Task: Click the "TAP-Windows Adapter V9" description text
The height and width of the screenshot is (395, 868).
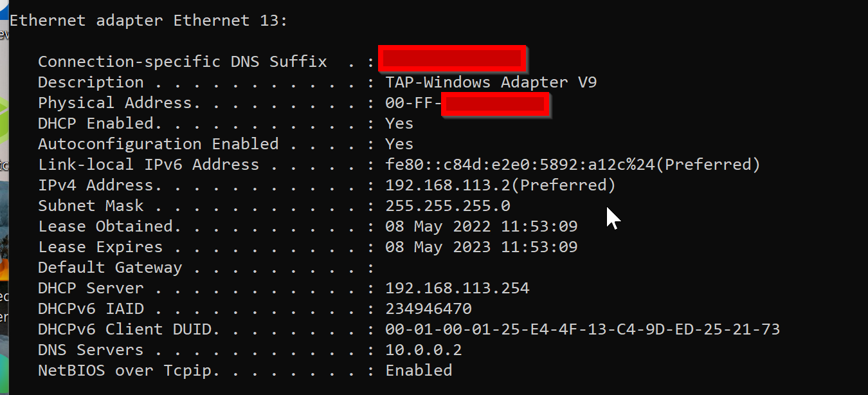Action: coord(491,82)
